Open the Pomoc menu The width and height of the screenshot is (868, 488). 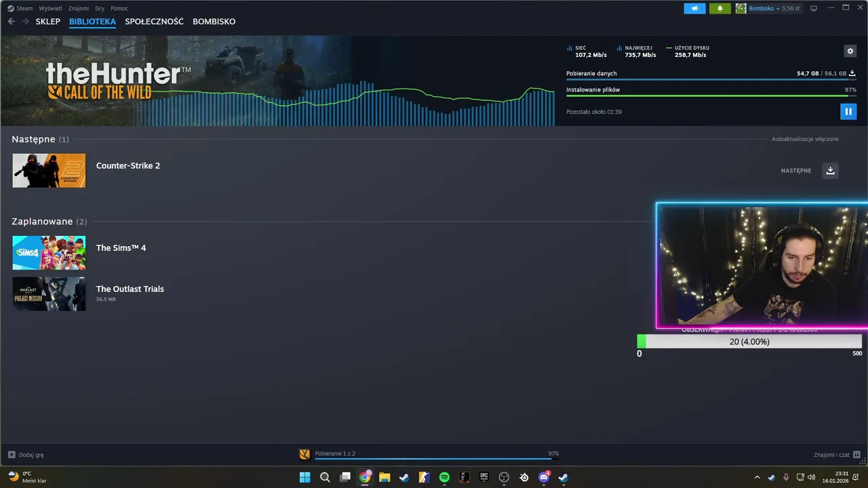tap(119, 8)
